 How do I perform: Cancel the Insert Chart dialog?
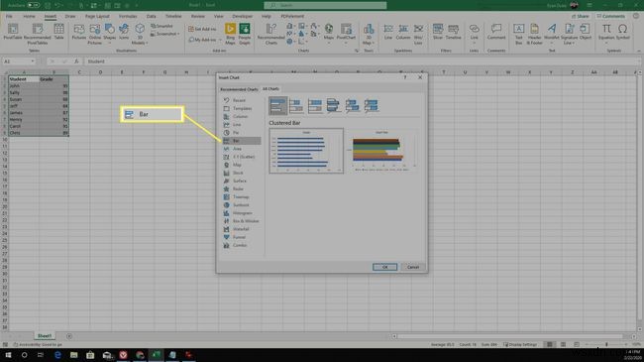point(413,267)
